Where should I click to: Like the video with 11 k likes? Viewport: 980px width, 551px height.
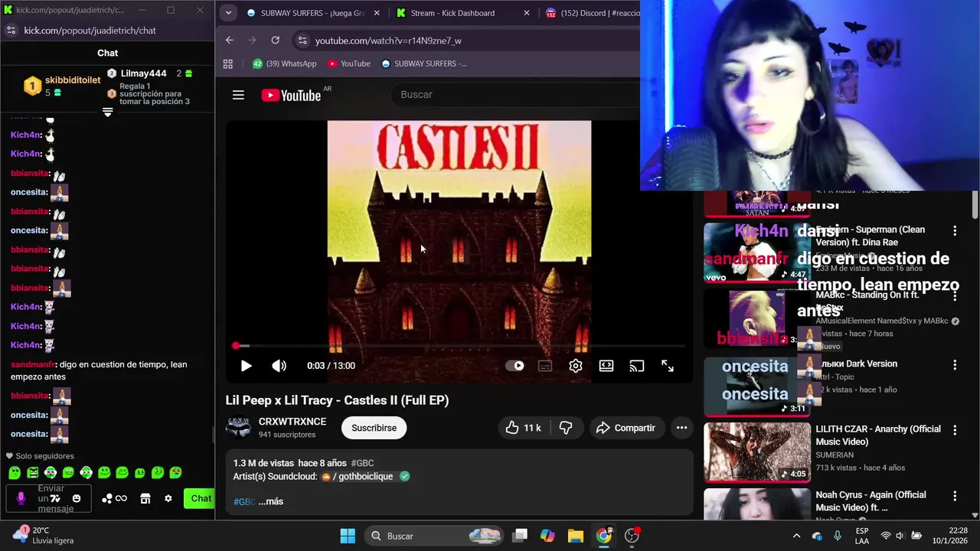click(524, 428)
